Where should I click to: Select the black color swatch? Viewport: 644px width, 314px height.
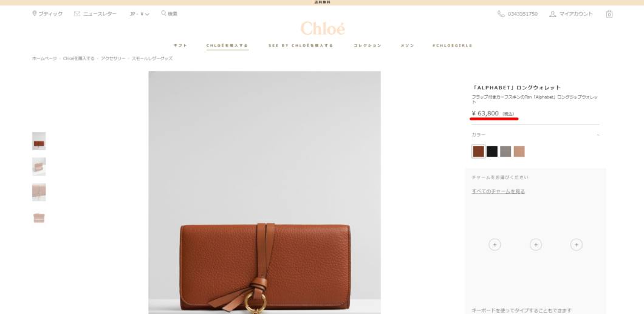click(x=492, y=151)
